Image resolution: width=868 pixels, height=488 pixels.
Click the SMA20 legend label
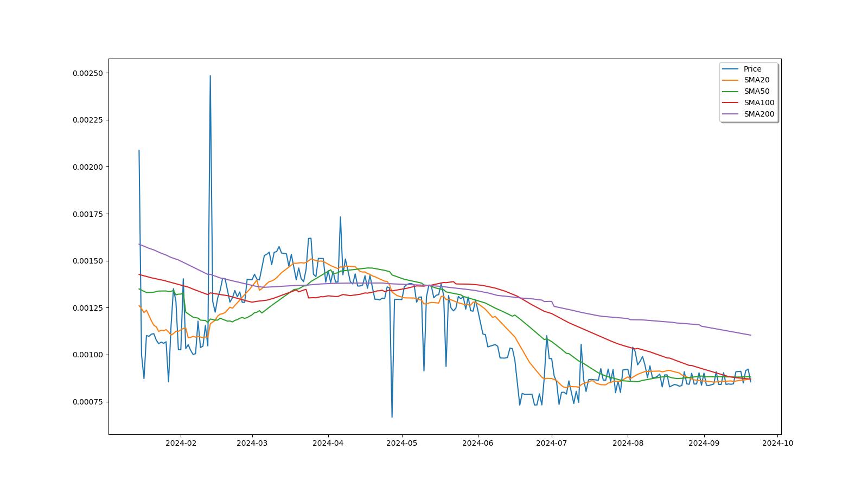click(756, 80)
